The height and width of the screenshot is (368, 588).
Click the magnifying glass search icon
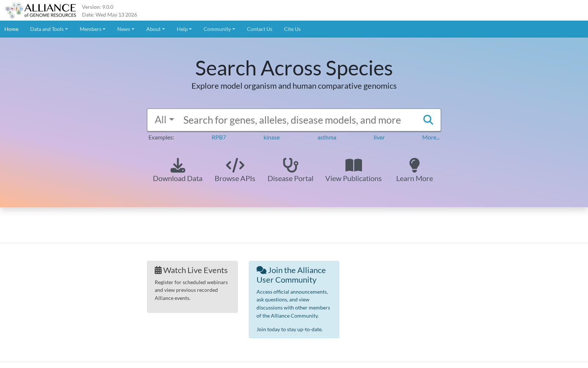[x=428, y=120]
